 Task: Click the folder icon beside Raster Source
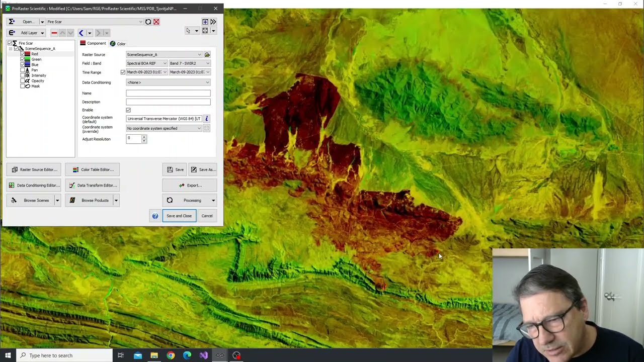207,54
